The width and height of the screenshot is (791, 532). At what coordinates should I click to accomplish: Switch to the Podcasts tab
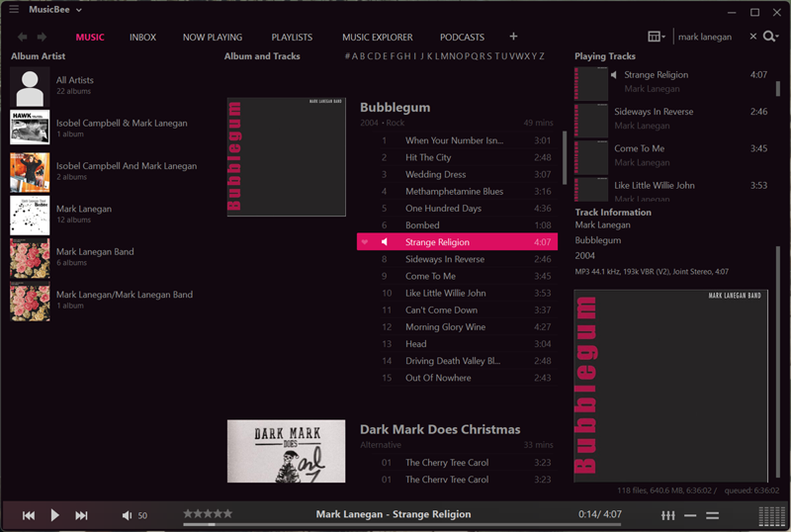pos(462,37)
